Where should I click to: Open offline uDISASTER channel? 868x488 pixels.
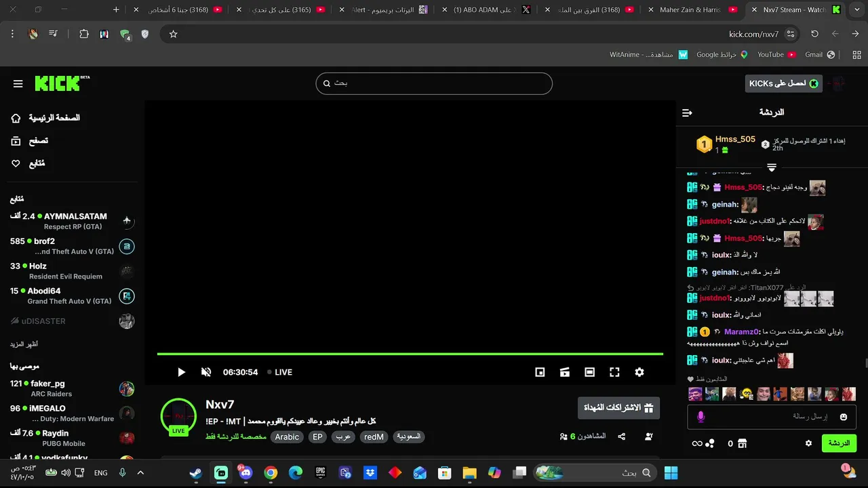[72, 321]
